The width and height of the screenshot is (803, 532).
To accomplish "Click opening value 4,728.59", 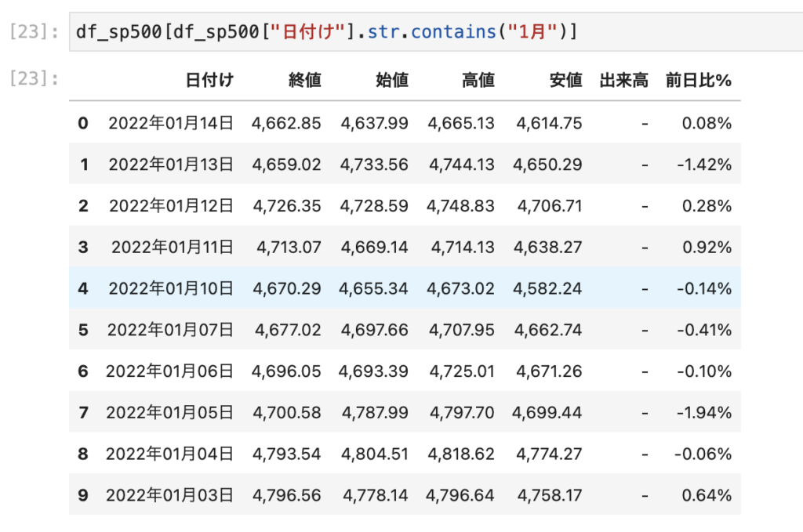I will tap(374, 206).
